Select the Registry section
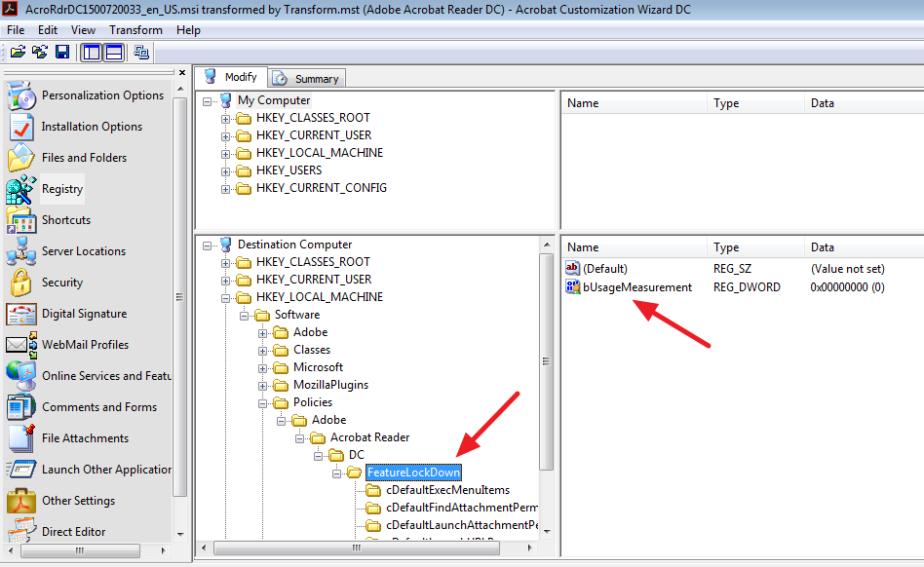 click(x=61, y=189)
